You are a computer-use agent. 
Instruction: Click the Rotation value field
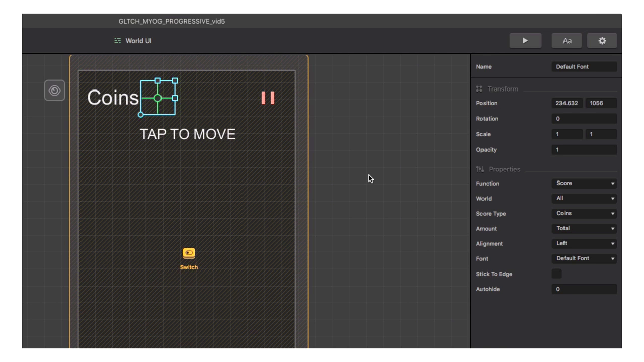pyautogui.click(x=584, y=119)
